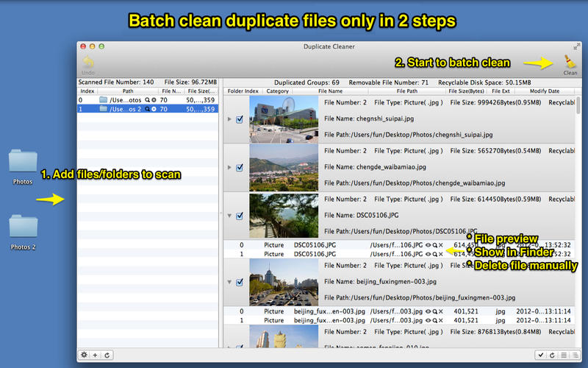Expand the chengde_waibamiao.jpg group triangle
Viewport: 588px width, 368px height.
230,167
